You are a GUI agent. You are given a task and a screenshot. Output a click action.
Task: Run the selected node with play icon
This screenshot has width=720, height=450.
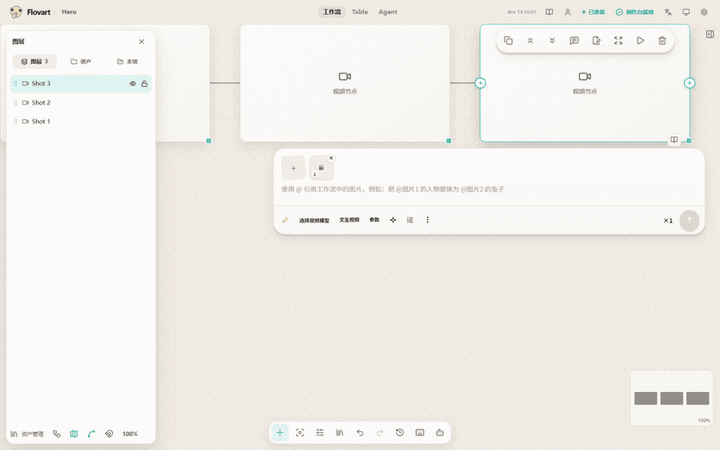tap(640, 41)
